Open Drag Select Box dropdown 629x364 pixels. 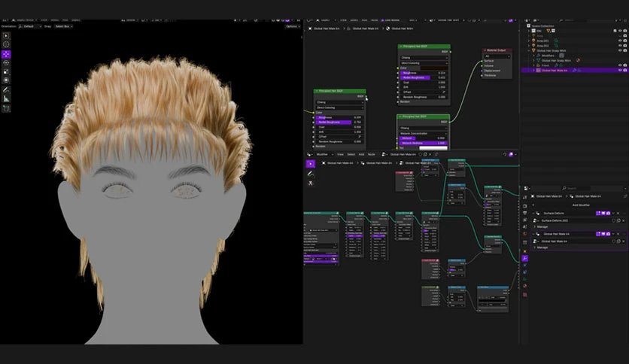(63, 26)
